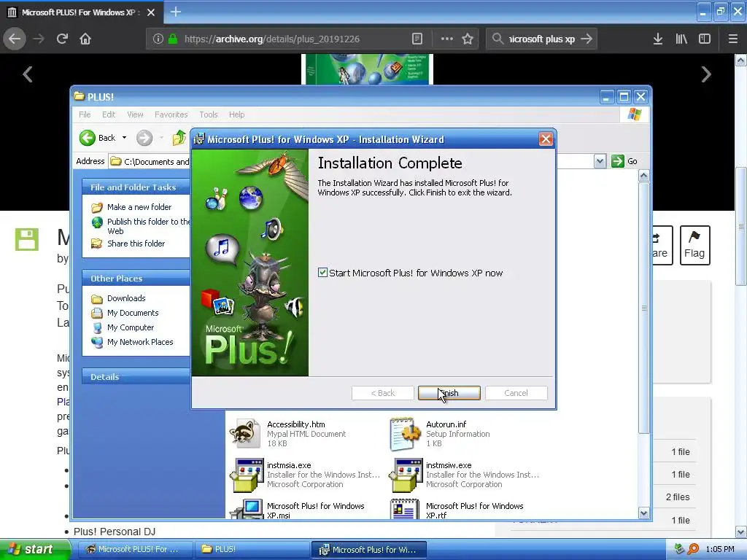Open the View menu in PLUS! window
The image size is (747, 560).
pyautogui.click(x=135, y=114)
